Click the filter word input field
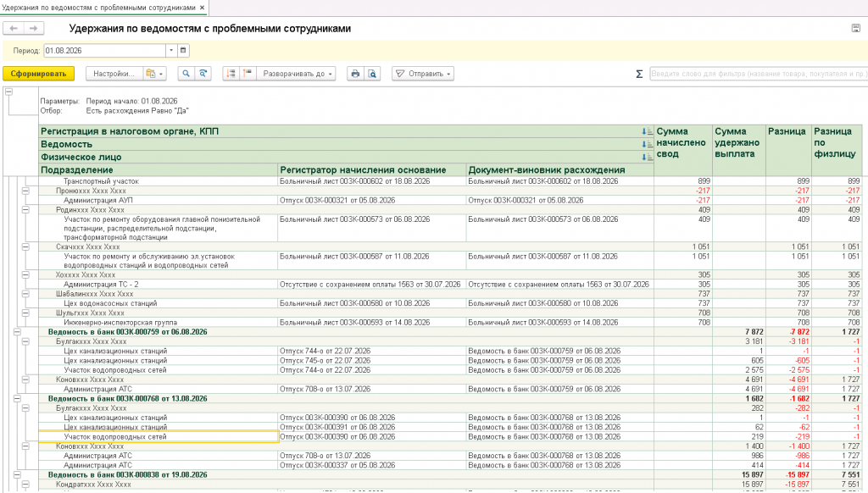 pyautogui.click(x=759, y=74)
